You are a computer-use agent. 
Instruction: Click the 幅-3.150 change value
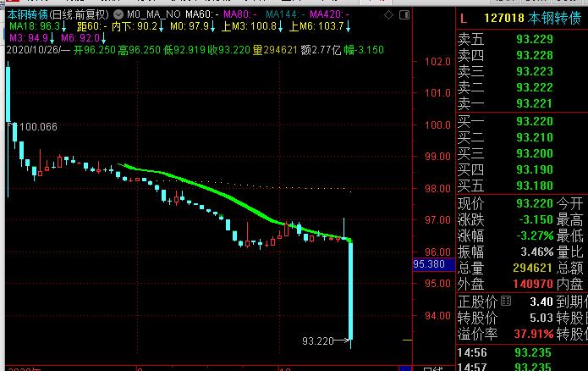pos(364,50)
